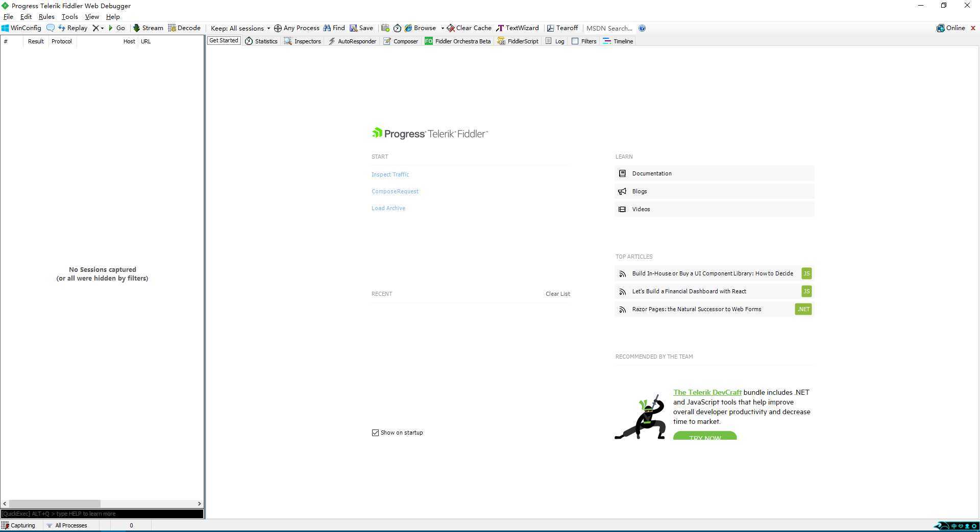Toggle Decode option in toolbar
Screen dimensions: 980x532
(x=184, y=28)
